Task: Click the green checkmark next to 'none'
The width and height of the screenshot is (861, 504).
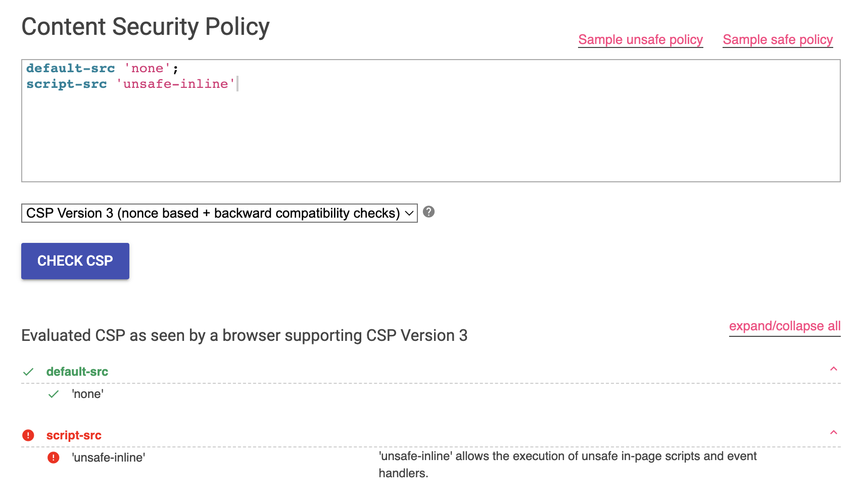Action: point(54,394)
